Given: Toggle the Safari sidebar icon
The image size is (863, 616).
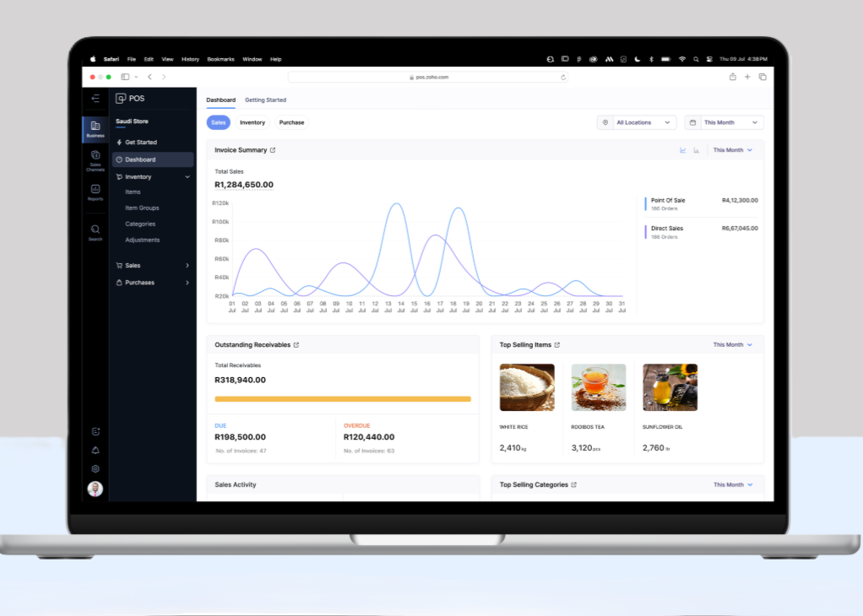Looking at the screenshot, I should pyautogui.click(x=125, y=77).
